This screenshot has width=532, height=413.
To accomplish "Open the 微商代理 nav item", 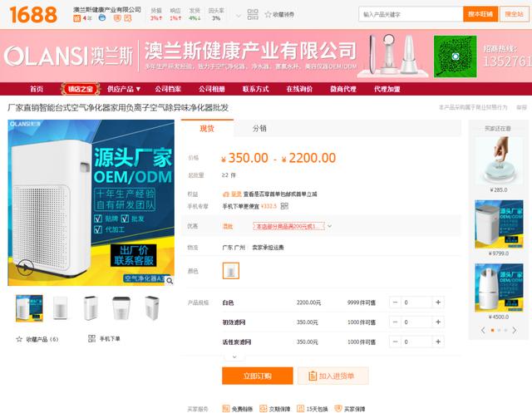I will pyautogui.click(x=343, y=89).
